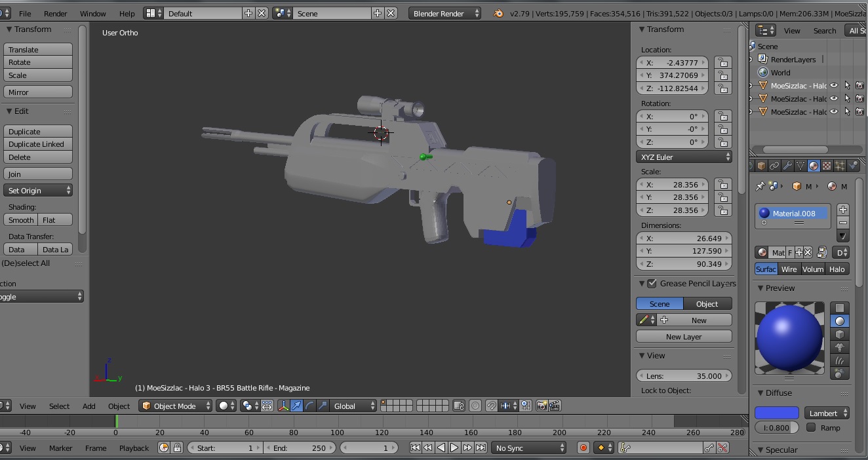
Task: Click the OpenGL render animation clapper icon
Action: (x=555, y=406)
